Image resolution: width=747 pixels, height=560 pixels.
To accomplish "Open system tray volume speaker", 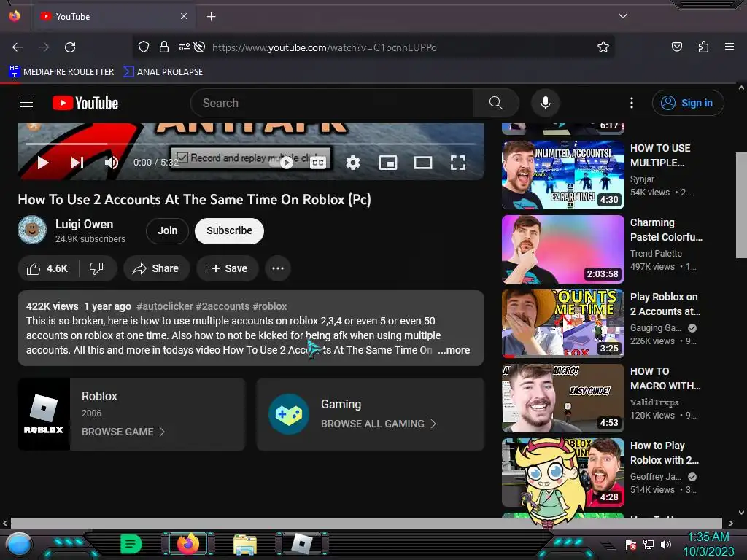I will (665, 545).
